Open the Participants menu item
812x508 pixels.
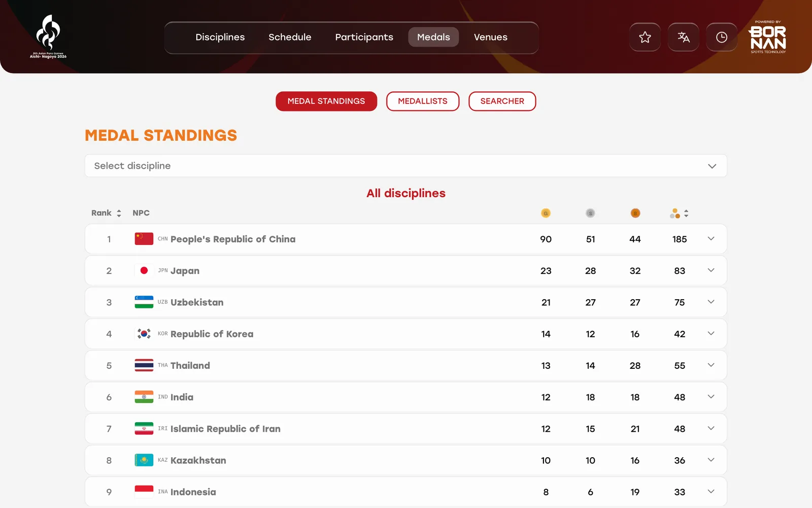point(364,37)
